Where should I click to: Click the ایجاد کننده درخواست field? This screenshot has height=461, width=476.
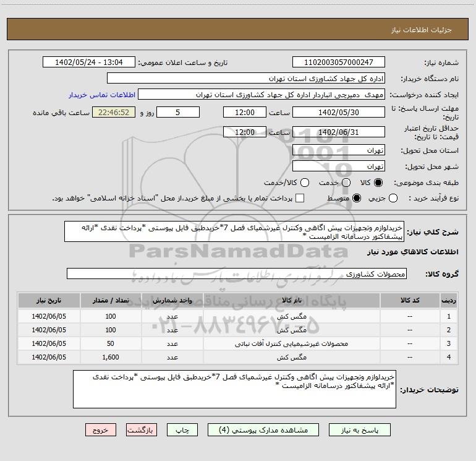tap(261, 95)
